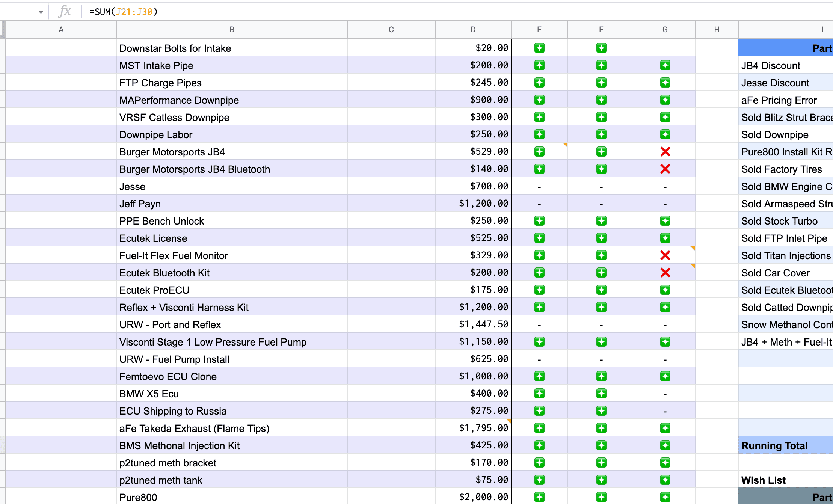Select the 'Wish List' cell
Image resolution: width=833 pixels, height=504 pixels.
click(786, 480)
